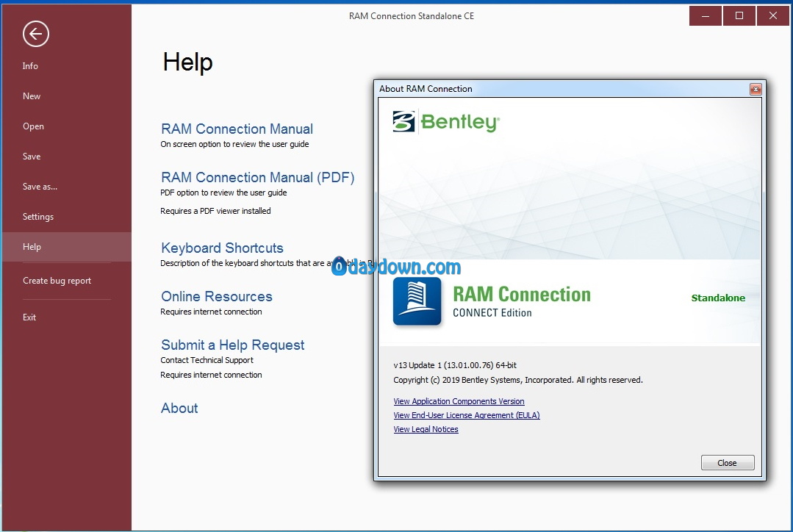
Task: Click the About heading link
Action: tap(179, 408)
